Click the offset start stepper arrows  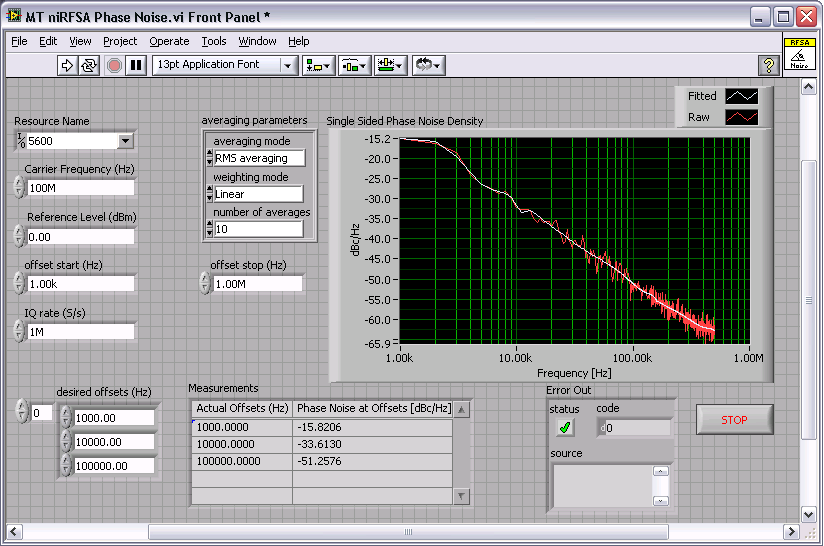tap(19, 283)
